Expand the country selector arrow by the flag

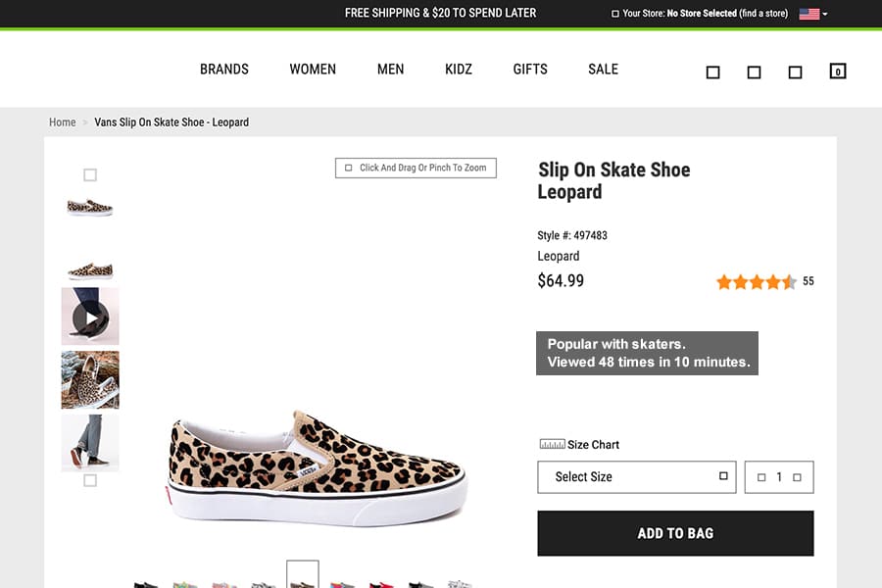click(825, 15)
